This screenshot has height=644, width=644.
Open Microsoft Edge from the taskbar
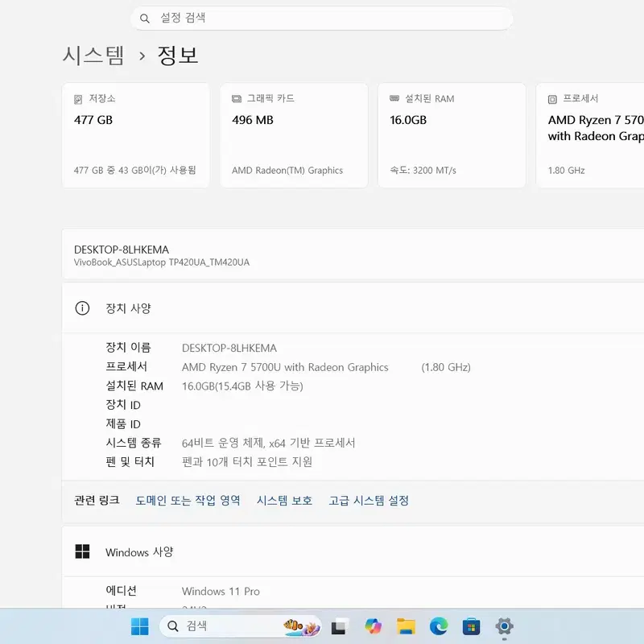point(439,626)
